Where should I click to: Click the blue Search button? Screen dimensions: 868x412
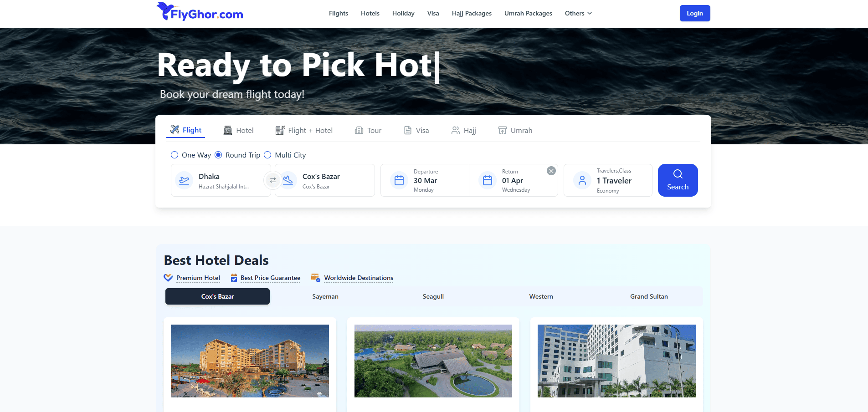tap(678, 180)
